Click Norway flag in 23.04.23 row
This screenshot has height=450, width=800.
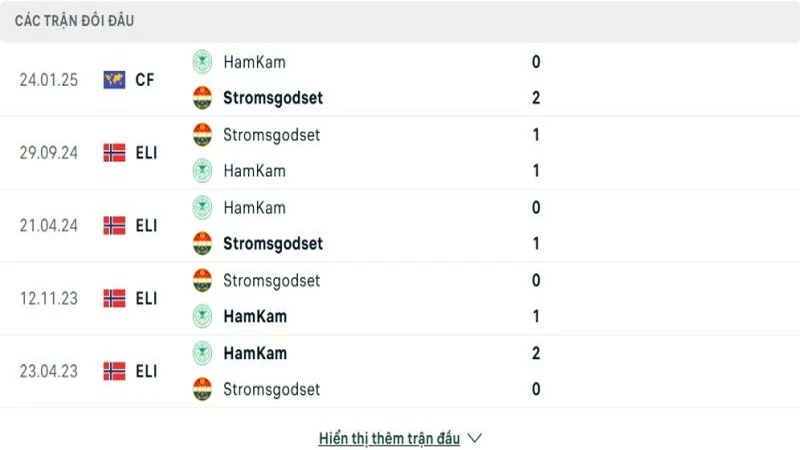[114, 371]
